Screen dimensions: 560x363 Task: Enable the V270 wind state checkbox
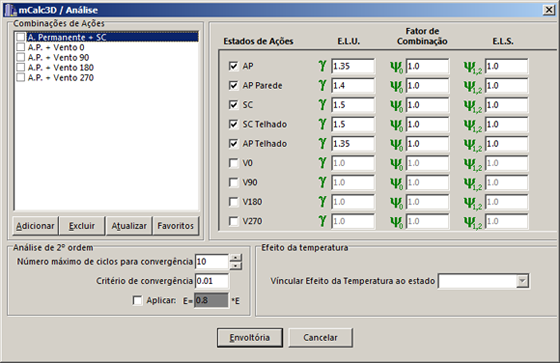[x=233, y=221]
